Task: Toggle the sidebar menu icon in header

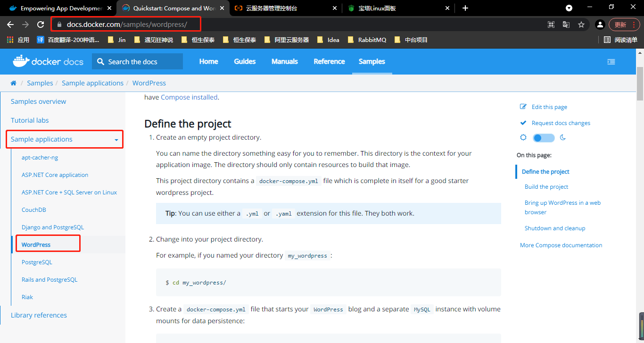Action: 611,62
